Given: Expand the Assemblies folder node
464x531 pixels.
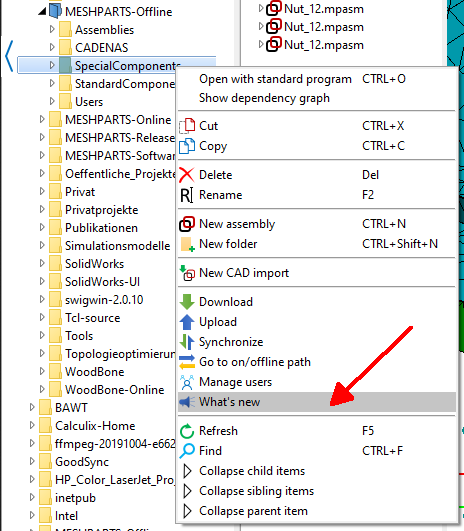Looking at the screenshot, I should tap(52, 29).
